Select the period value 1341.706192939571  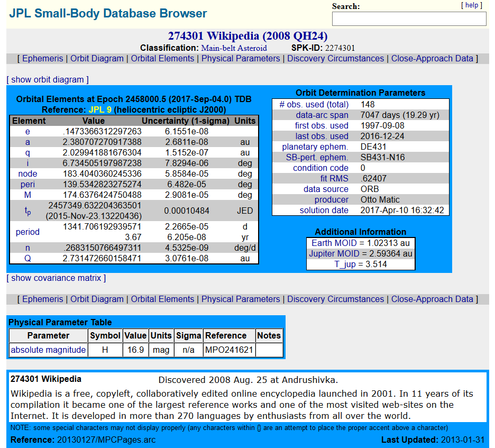102,227
